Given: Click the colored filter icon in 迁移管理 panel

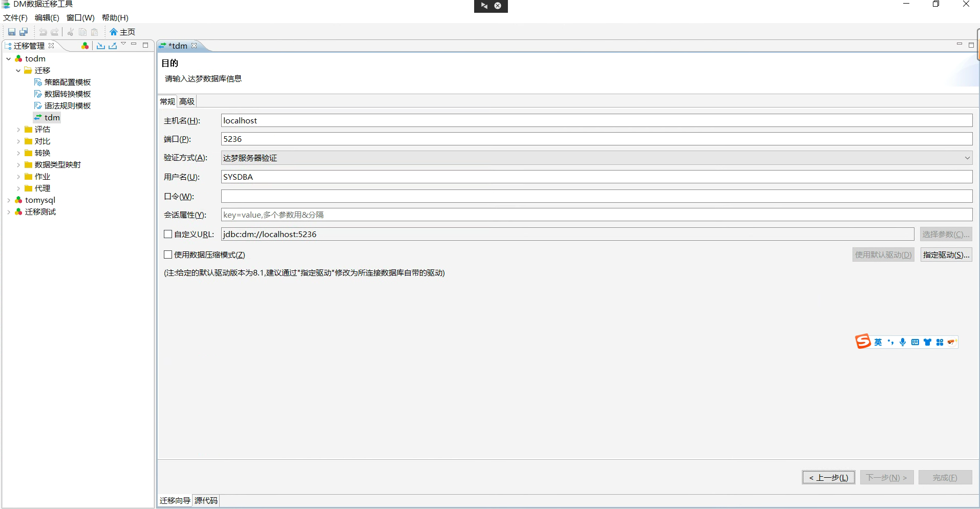Looking at the screenshot, I should point(84,46).
